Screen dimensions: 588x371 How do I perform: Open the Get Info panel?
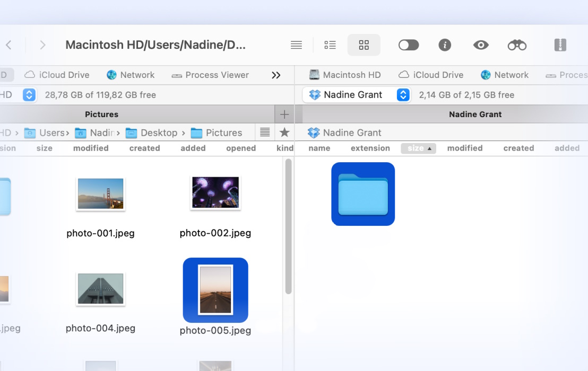[x=445, y=45]
